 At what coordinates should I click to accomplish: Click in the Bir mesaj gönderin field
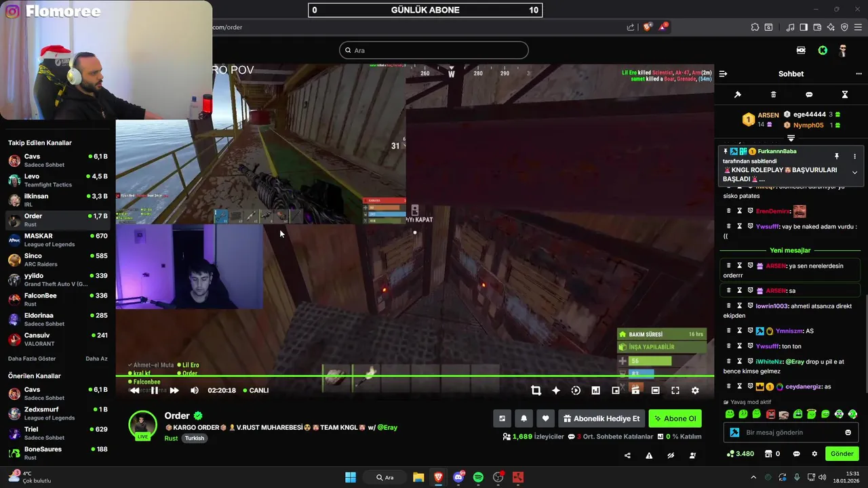(x=791, y=432)
